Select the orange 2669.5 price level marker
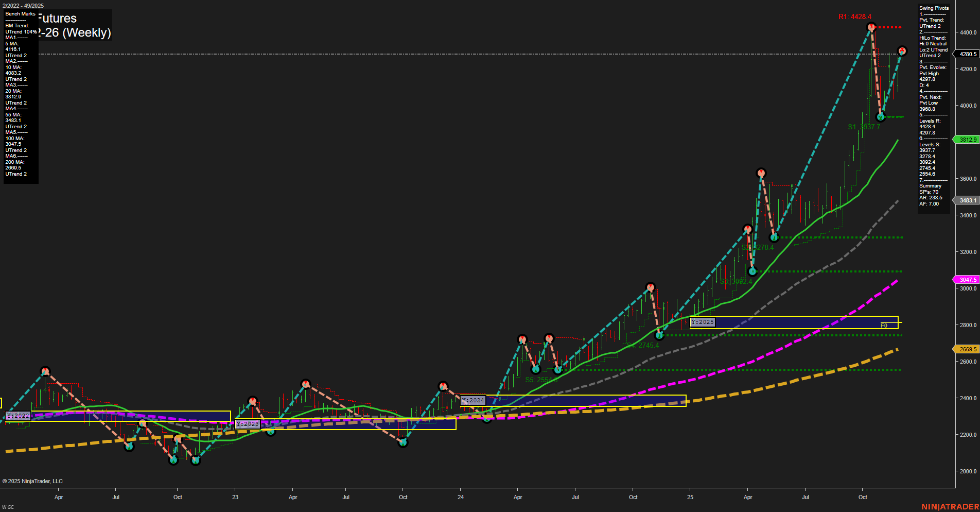The width and height of the screenshot is (980, 512). tap(967, 349)
